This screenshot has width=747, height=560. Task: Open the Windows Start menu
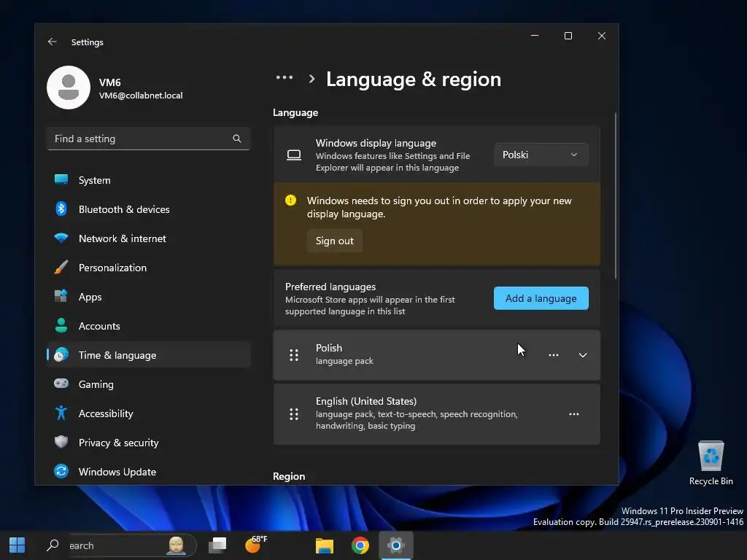point(18,545)
